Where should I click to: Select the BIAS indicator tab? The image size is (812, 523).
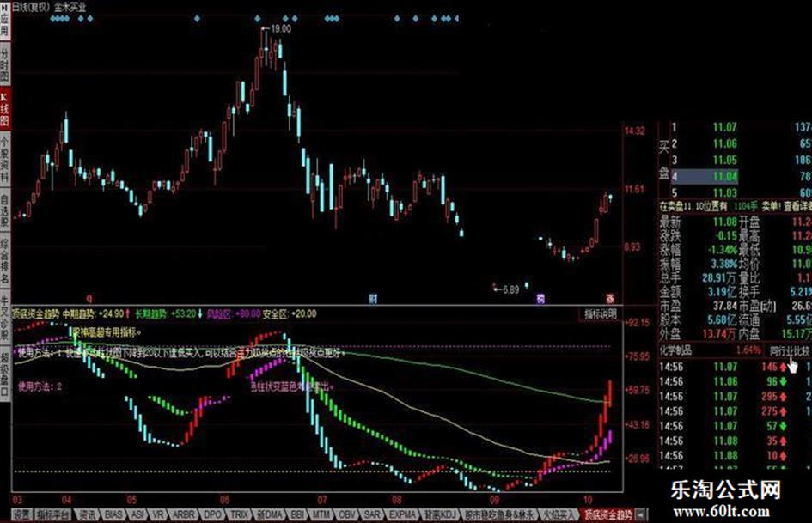[x=114, y=514]
